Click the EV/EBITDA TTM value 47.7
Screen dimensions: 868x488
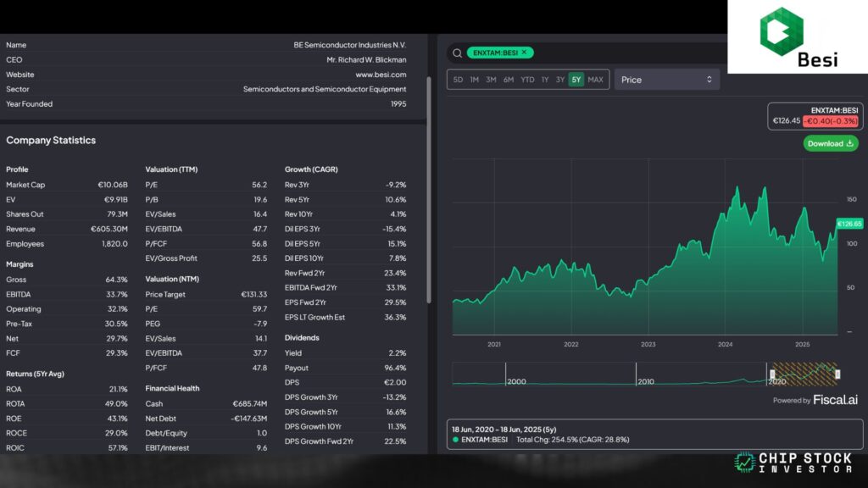259,229
